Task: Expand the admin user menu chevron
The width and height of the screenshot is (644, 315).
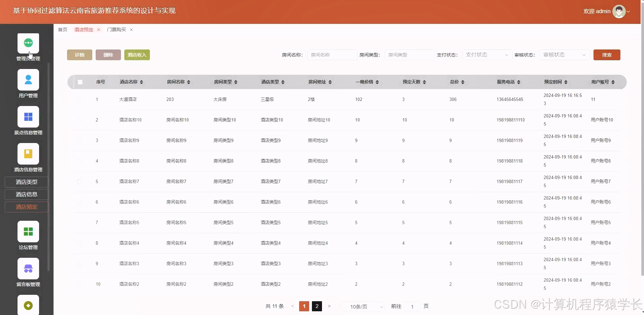Action: (x=629, y=12)
